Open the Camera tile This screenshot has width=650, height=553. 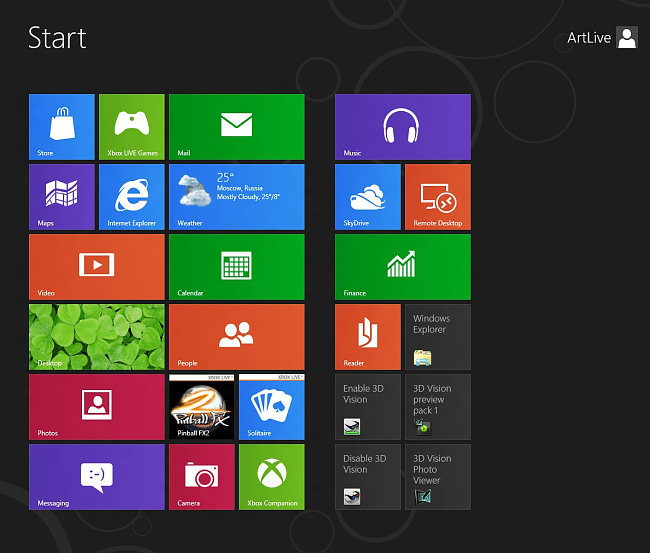click(202, 477)
